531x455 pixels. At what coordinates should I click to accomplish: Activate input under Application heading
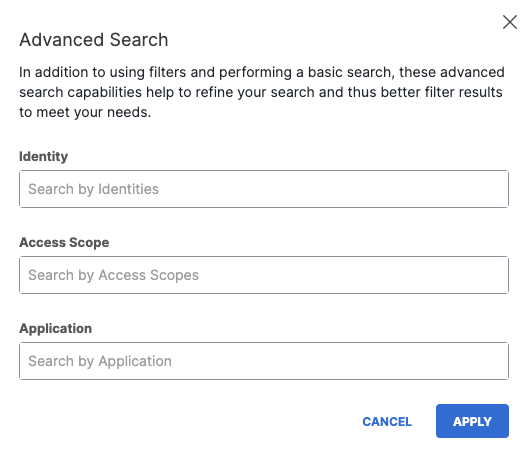point(264,361)
